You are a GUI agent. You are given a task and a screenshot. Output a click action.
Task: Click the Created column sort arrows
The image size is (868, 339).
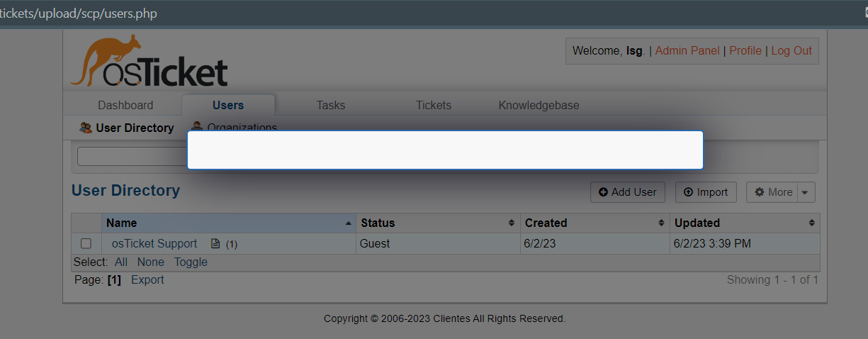(661, 223)
